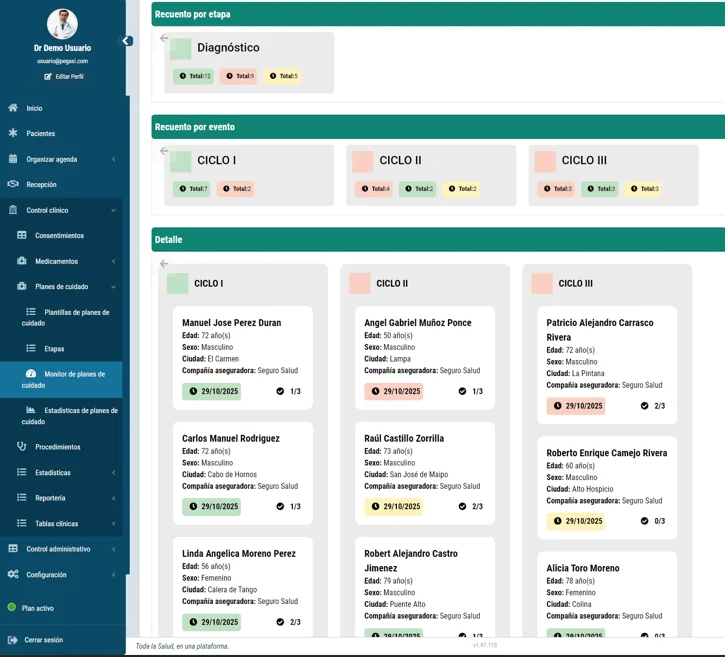Click Carlos Manuel Rodriguez 1/3 check indicator

point(289,506)
